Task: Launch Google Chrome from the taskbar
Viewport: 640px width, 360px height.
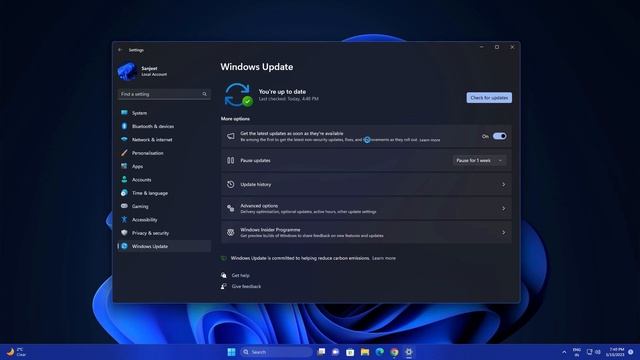Action: click(394, 352)
